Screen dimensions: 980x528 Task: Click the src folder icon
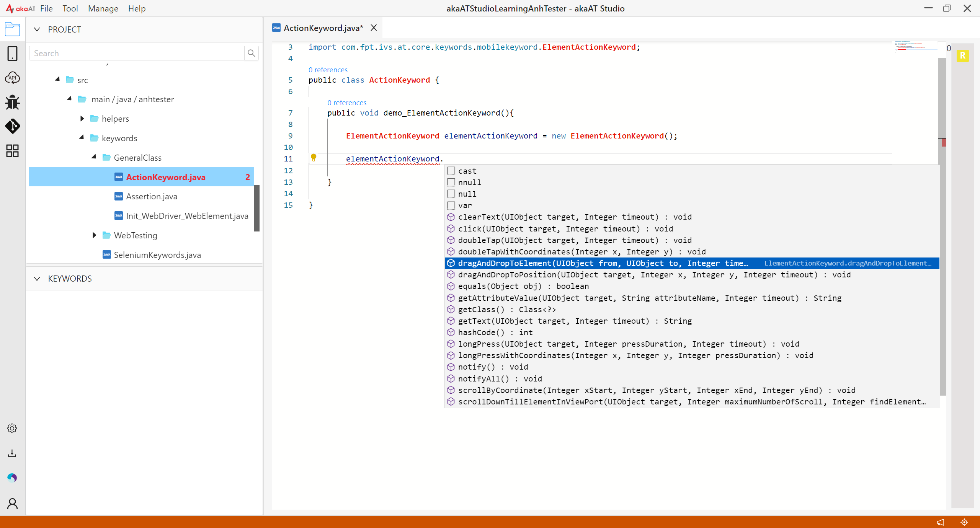tap(70, 80)
